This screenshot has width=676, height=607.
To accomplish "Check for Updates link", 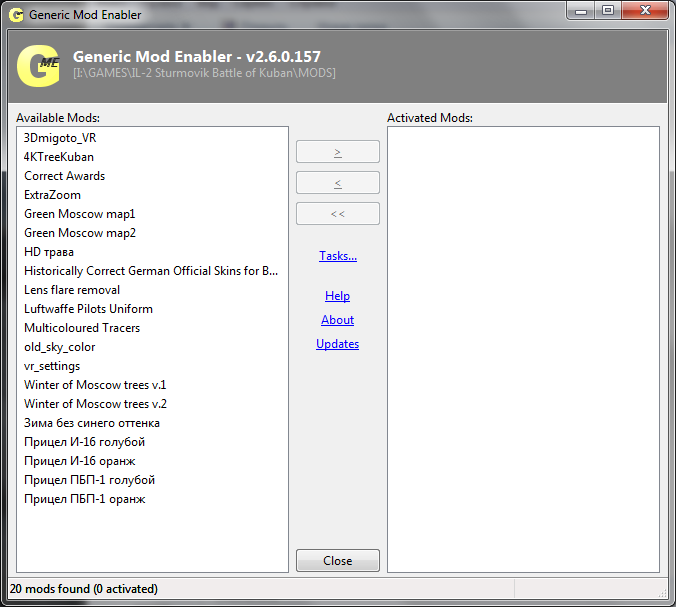I will (338, 344).
